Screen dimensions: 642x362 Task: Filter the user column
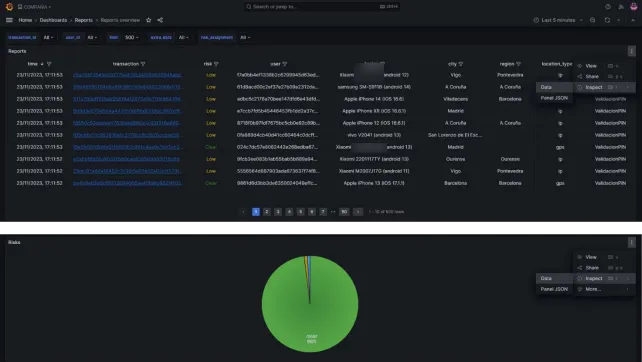(x=285, y=64)
